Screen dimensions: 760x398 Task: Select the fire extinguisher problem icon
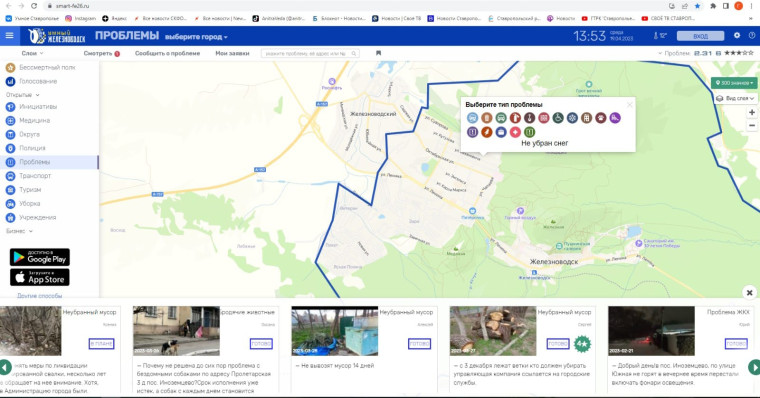tap(515, 118)
